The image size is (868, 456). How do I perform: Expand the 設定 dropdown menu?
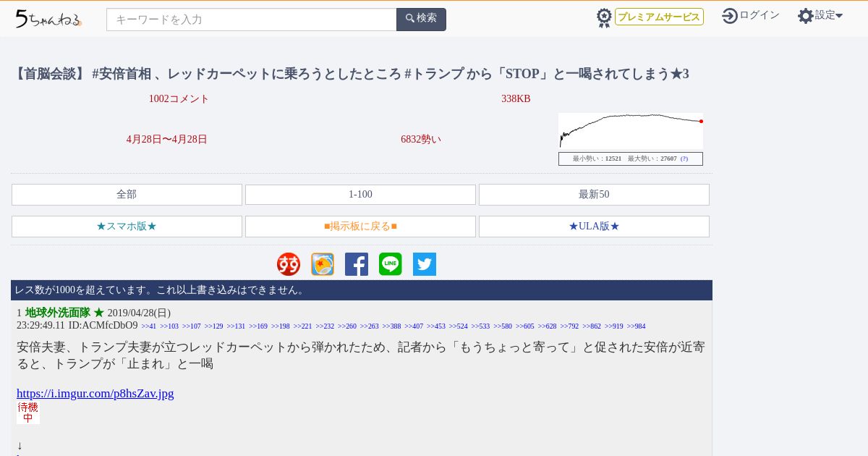point(829,15)
